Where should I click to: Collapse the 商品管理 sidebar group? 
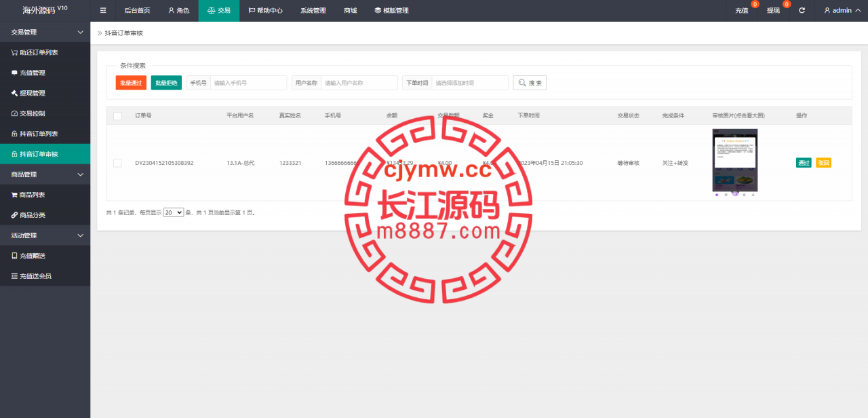(x=81, y=174)
